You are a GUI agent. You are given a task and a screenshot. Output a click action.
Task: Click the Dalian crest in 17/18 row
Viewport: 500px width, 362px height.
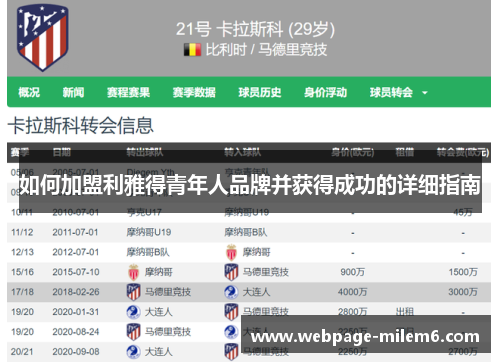(231, 292)
